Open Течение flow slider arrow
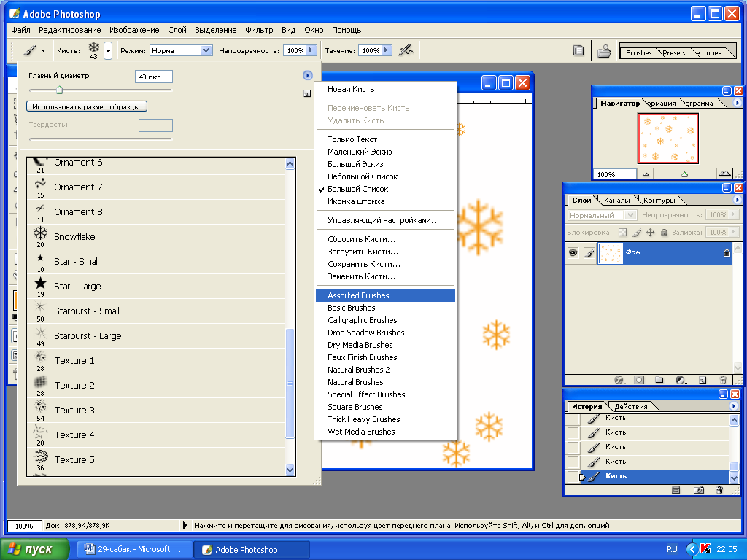 click(x=387, y=50)
